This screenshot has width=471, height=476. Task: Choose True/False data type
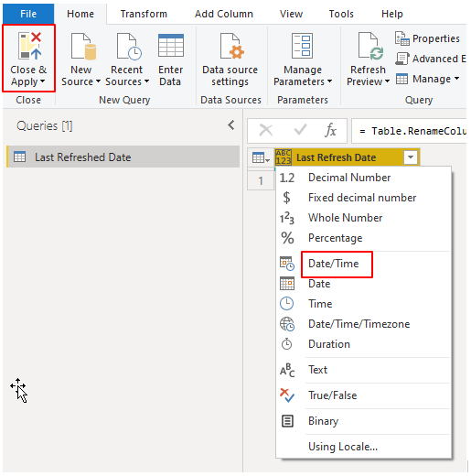click(363, 395)
